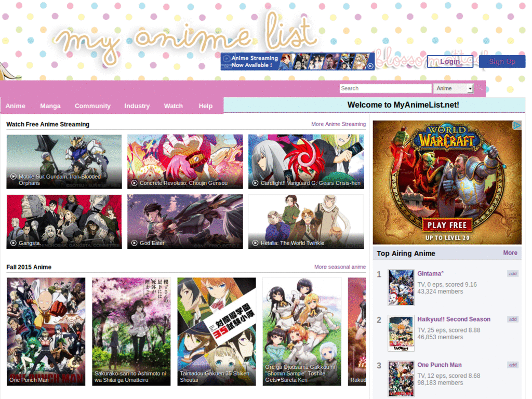
Task: Open the Community menu
Action: point(92,106)
